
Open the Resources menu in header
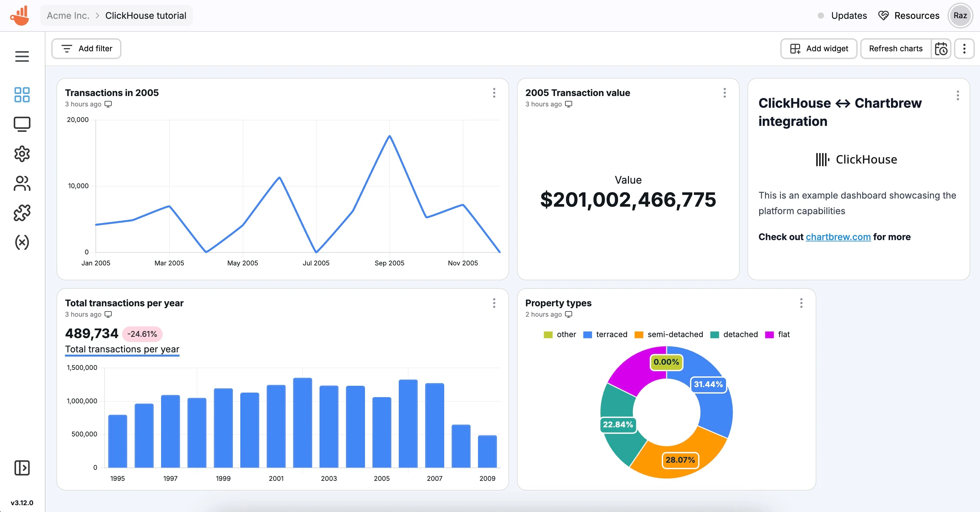(917, 16)
